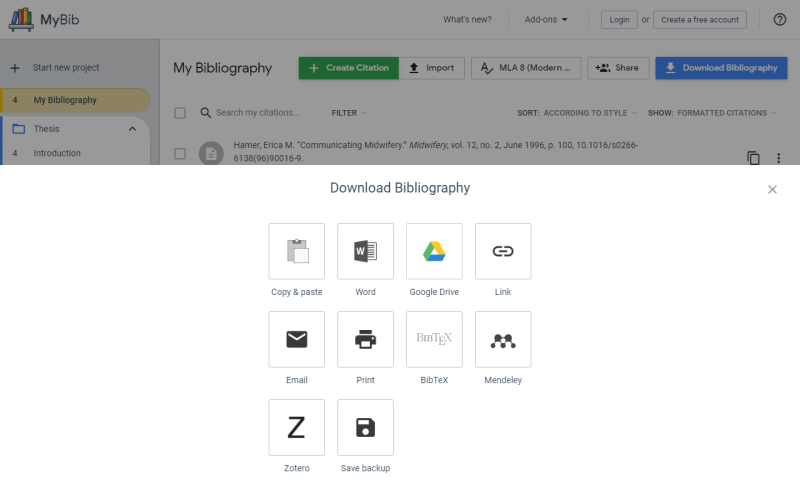Click the Login button
The width and height of the screenshot is (800, 500).
tap(619, 19)
